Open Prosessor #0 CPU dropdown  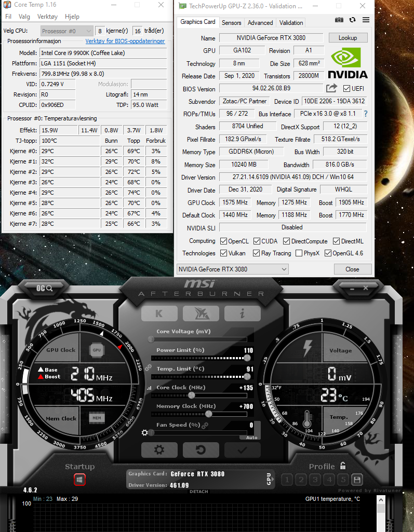[x=66, y=31]
